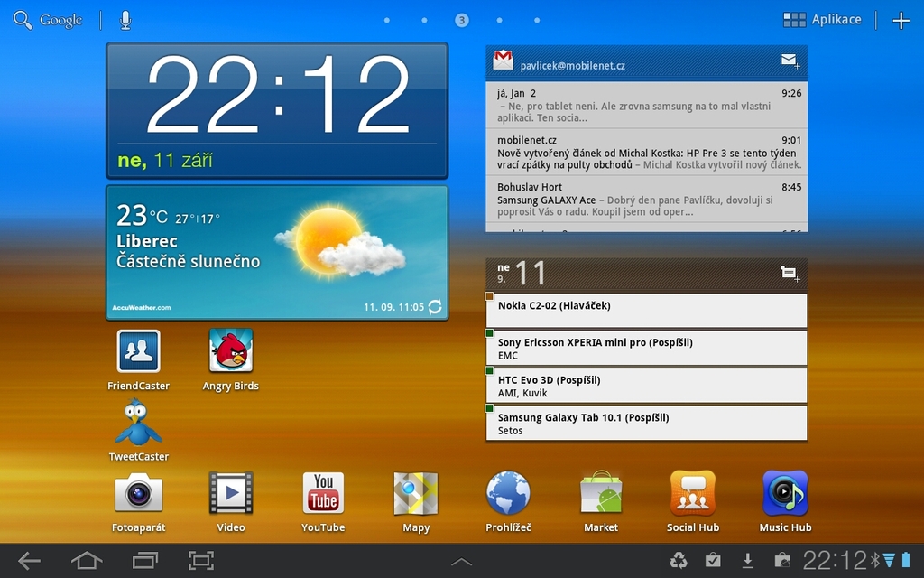Viewport: 924px width, 578px height.
Task: Compose a new email from the Gmail widget
Action: [790, 61]
